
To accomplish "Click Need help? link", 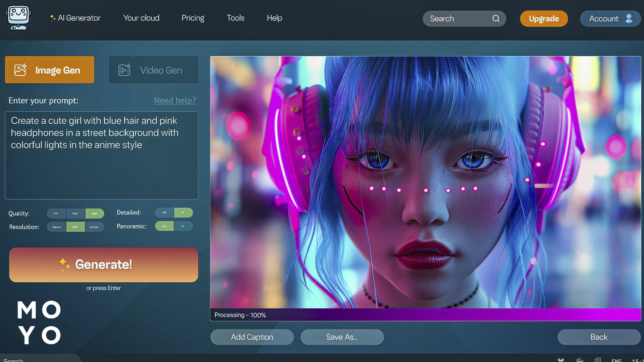I will click(175, 100).
